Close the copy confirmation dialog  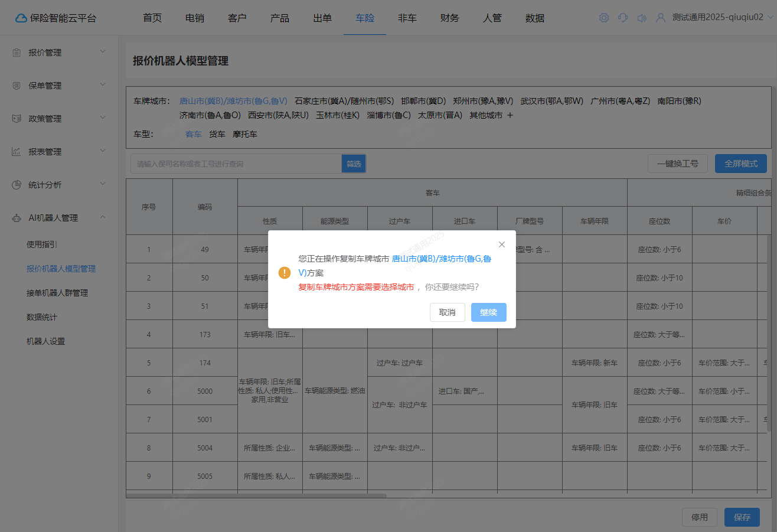coord(502,244)
